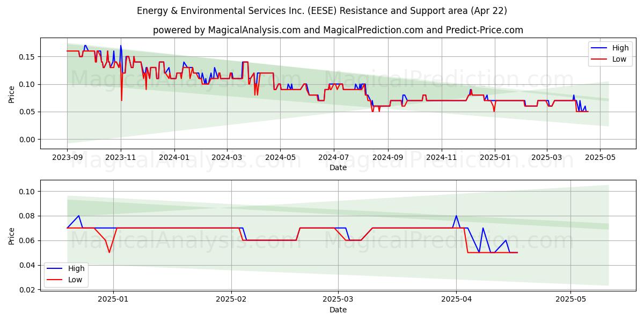This screenshot has width=644, height=322.
Task: Click the '0.00' price tick on top chart
Action: point(27,140)
